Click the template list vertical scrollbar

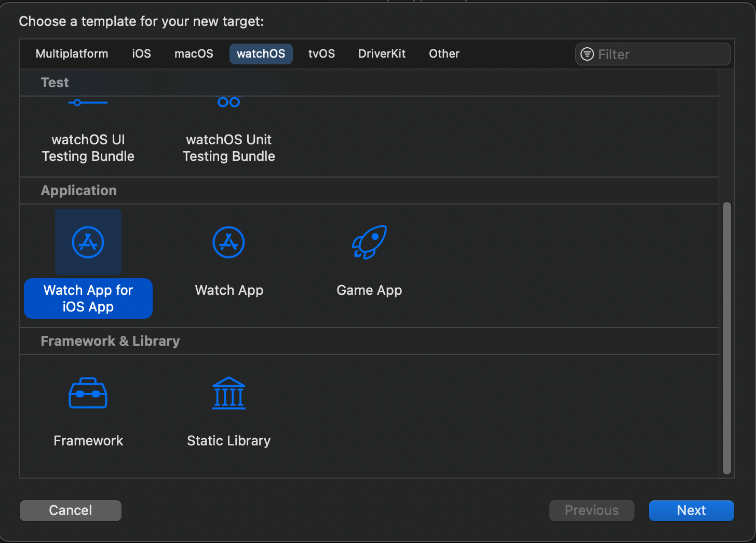727,338
